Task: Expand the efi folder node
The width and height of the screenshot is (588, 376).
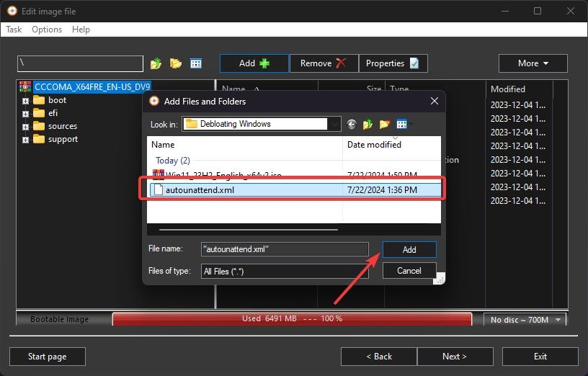Action: [25, 114]
